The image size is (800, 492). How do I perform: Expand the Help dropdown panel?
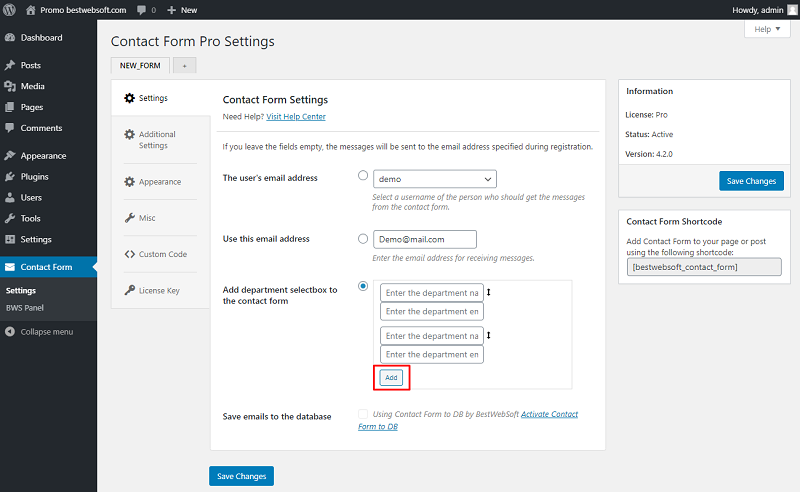pyautogui.click(x=767, y=29)
